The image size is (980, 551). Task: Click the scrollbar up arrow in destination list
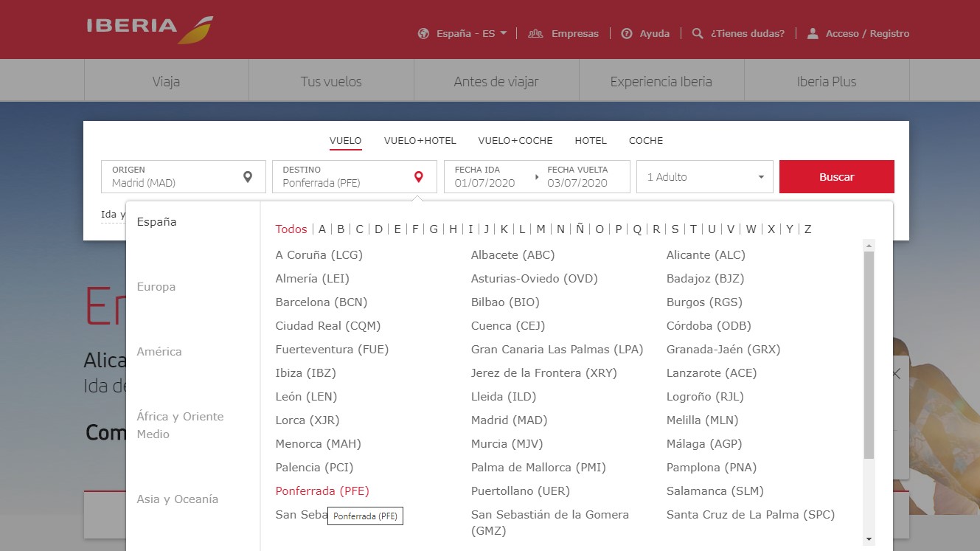point(869,246)
